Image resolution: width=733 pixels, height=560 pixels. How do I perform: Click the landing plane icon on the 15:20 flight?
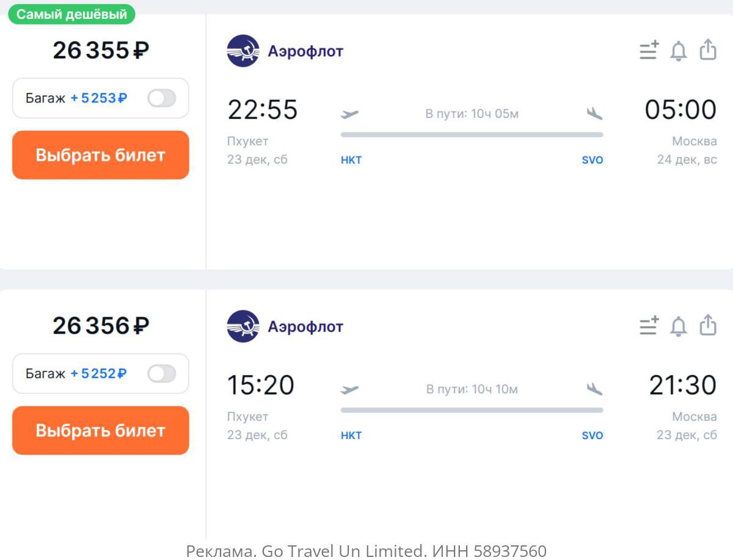click(x=594, y=389)
